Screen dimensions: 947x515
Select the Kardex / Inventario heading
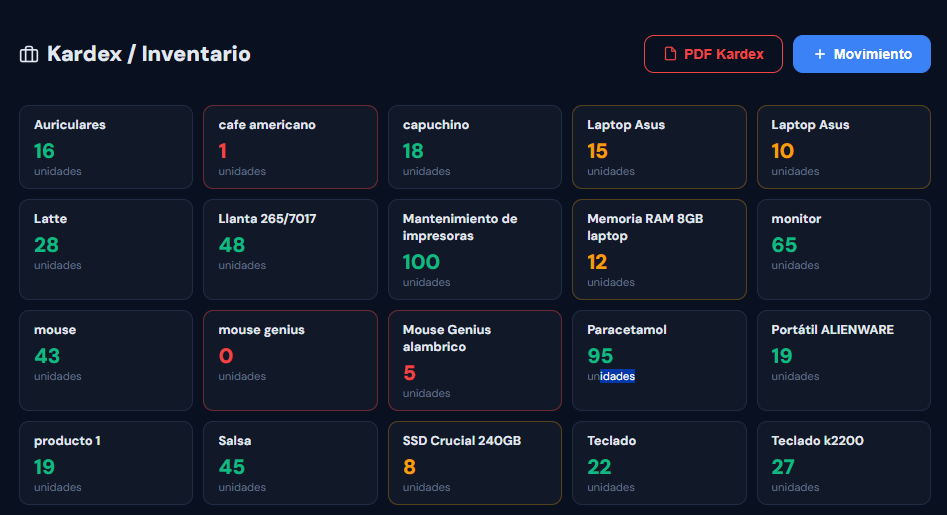149,54
